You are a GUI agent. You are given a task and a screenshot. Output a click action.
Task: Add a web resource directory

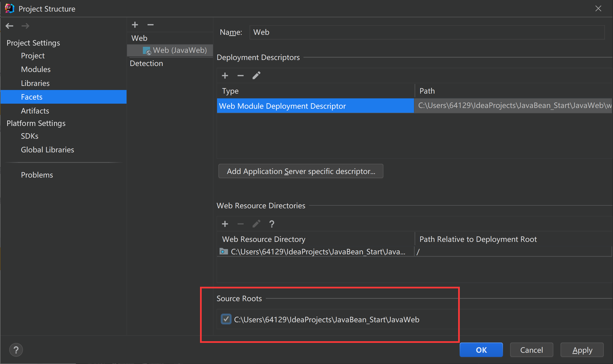click(225, 224)
